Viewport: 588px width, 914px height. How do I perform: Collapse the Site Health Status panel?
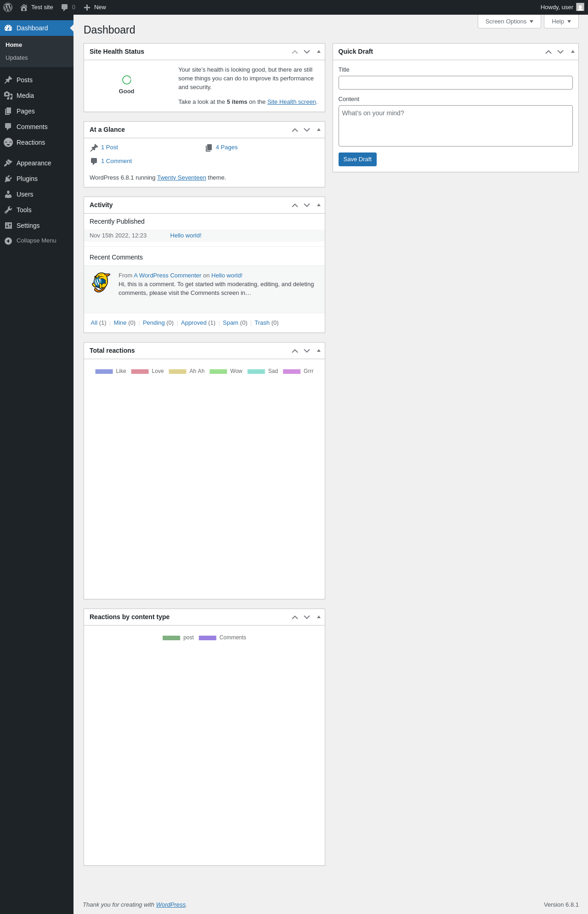[x=319, y=52]
